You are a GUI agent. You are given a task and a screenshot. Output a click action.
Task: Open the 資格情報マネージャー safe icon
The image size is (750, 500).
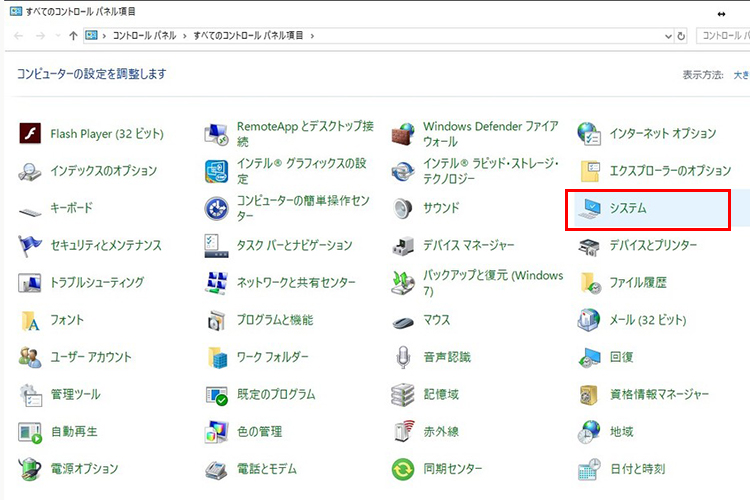point(589,395)
